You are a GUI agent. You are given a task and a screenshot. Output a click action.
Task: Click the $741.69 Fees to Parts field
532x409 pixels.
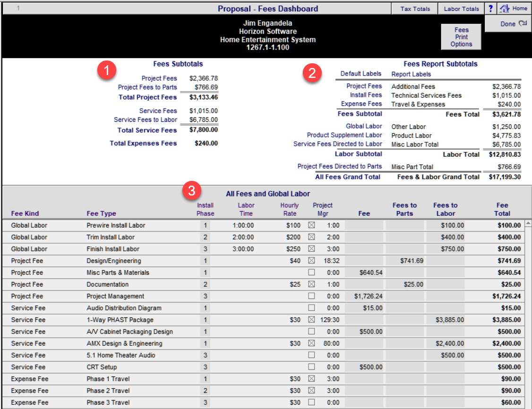click(405, 261)
